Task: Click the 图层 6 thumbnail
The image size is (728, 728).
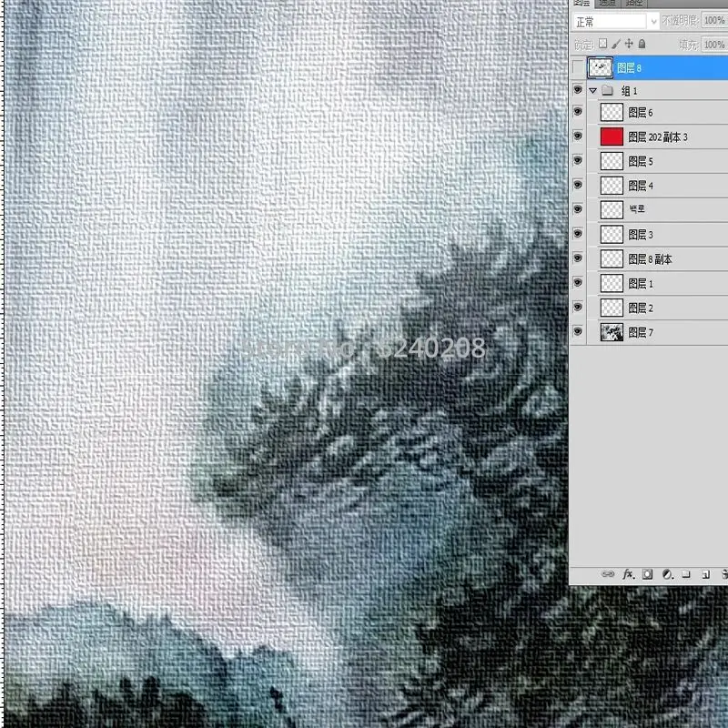Action: point(612,112)
